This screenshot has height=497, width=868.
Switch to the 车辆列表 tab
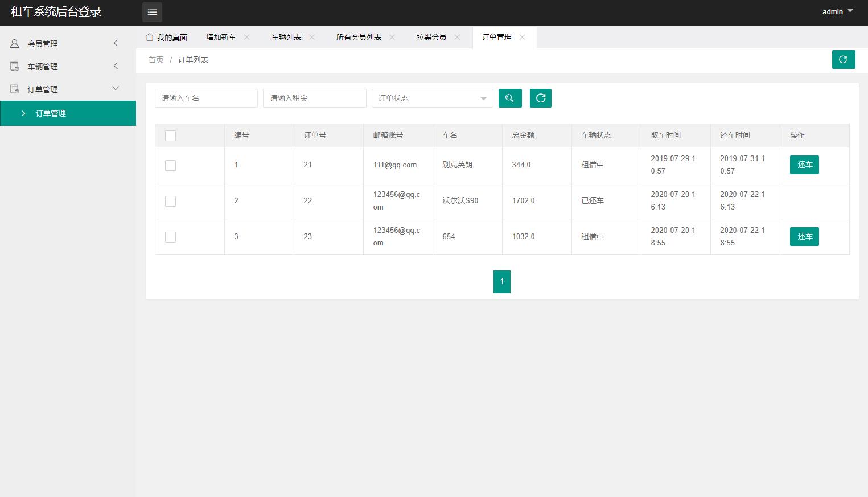pyautogui.click(x=285, y=37)
